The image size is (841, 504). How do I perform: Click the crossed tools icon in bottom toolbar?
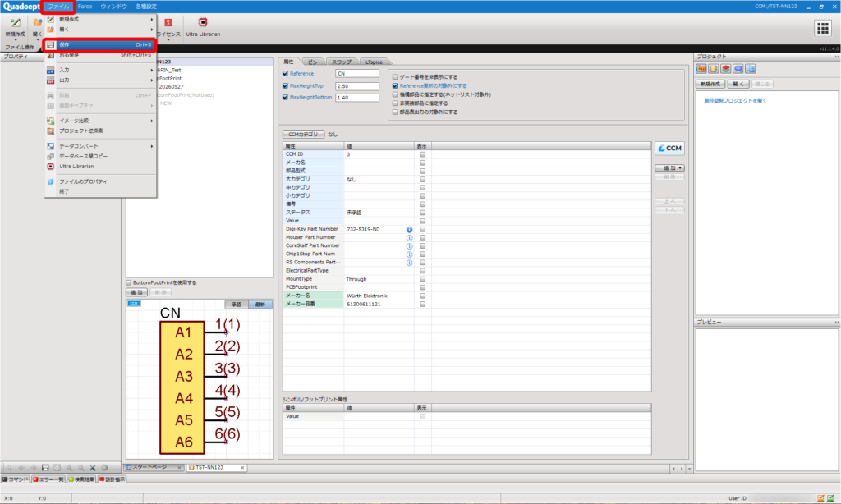click(92, 468)
